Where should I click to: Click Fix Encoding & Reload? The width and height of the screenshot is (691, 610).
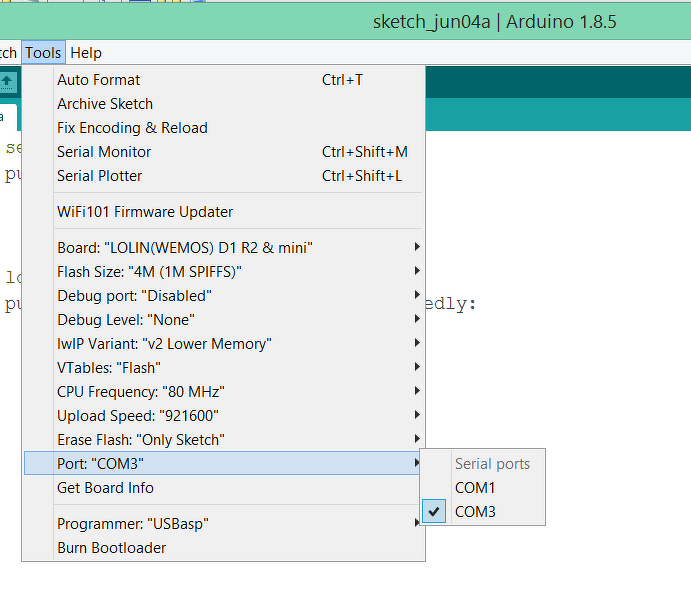tap(224, 128)
